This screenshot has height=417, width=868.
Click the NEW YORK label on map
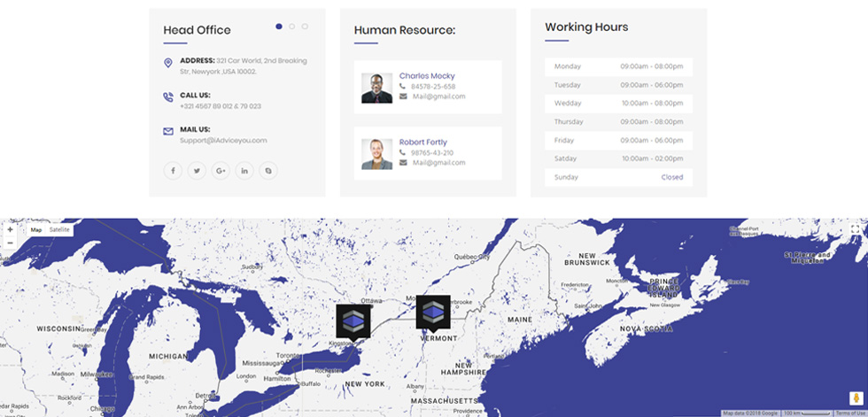point(365,384)
